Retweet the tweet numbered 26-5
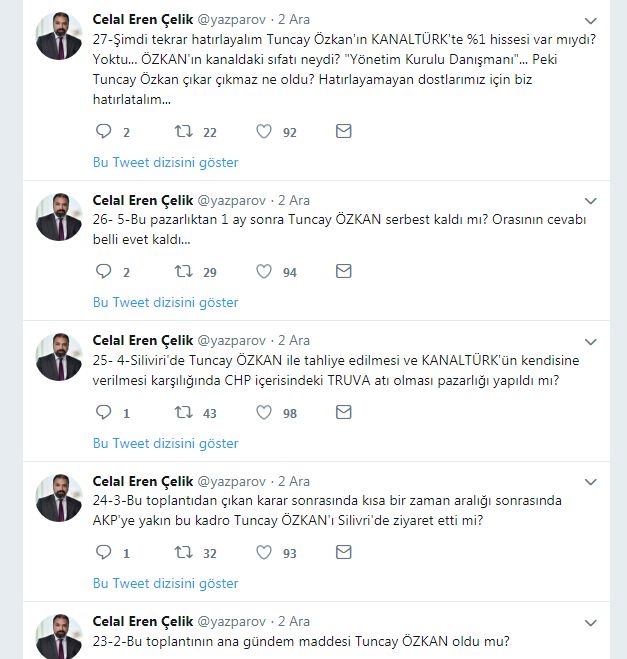Screen dimensions: 627x659 click(184, 271)
